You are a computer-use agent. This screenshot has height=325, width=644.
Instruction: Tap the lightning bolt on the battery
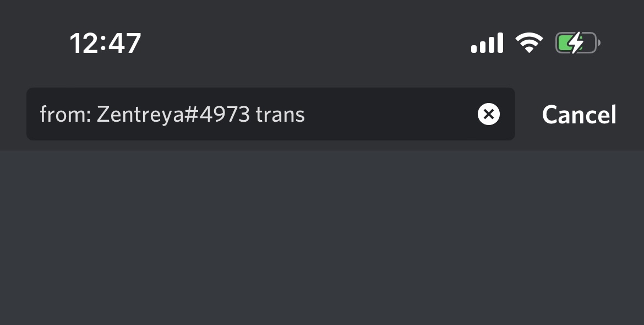click(x=577, y=43)
